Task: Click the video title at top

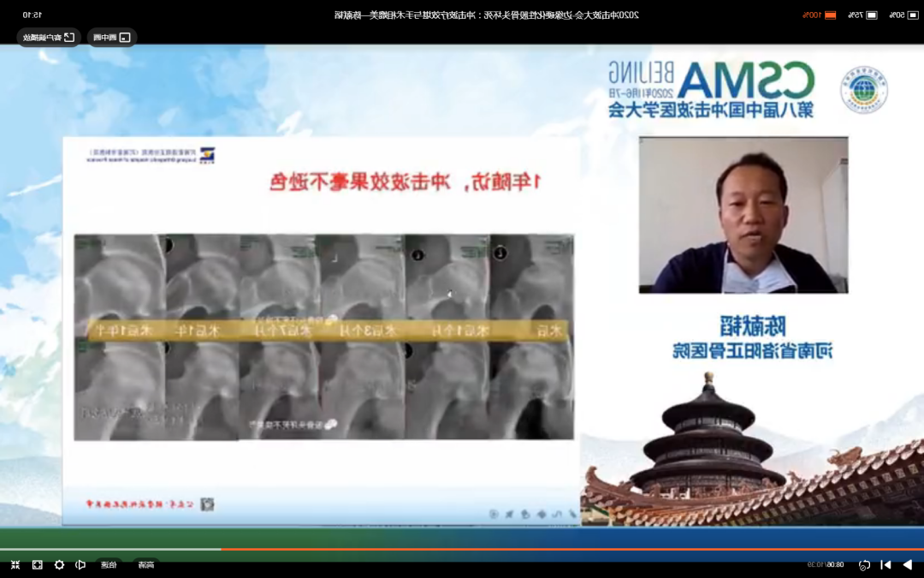Action: [x=486, y=15]
